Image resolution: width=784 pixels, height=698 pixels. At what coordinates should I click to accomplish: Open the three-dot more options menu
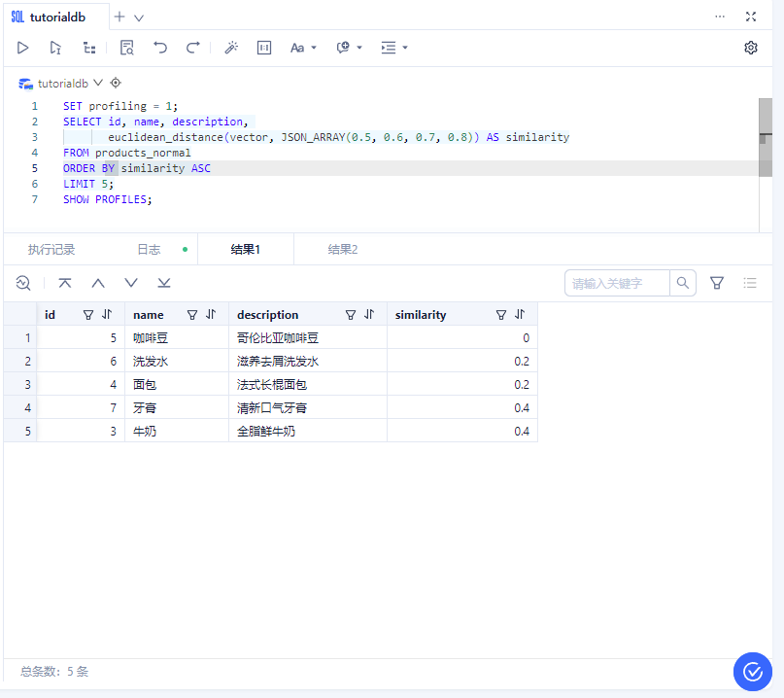[x=720, y=17]
